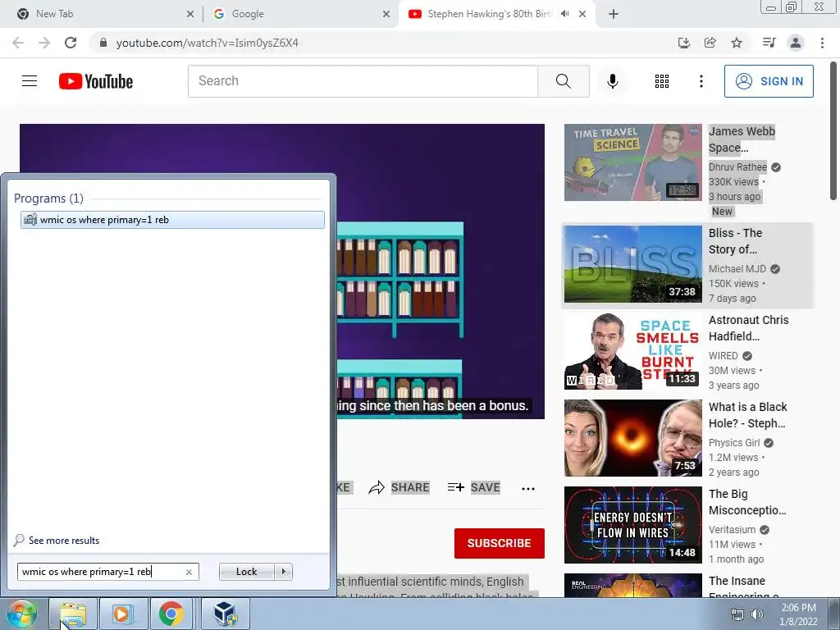840x630 pixels.
Task: Open the 'Bliss - The Story of...' title
Action: coord(735,241)
